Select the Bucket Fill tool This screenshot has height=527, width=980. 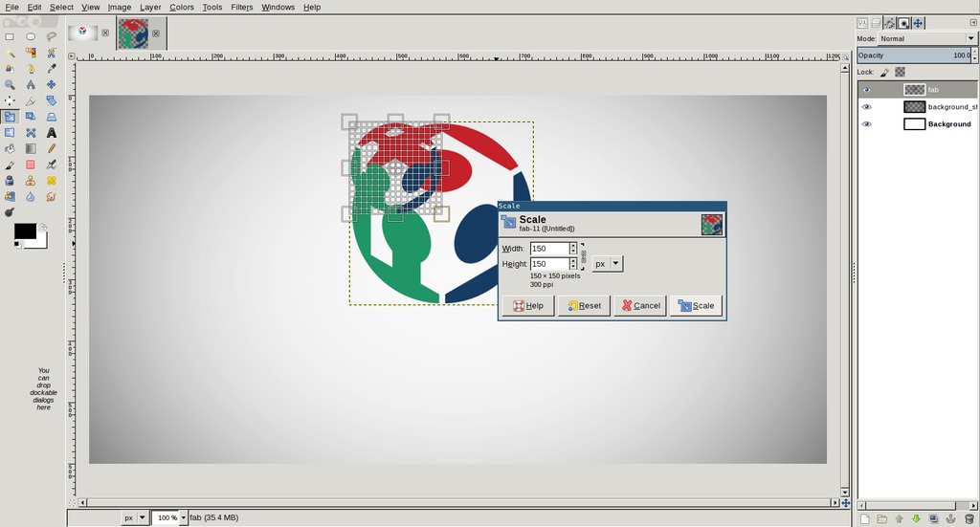pos(10,148)
